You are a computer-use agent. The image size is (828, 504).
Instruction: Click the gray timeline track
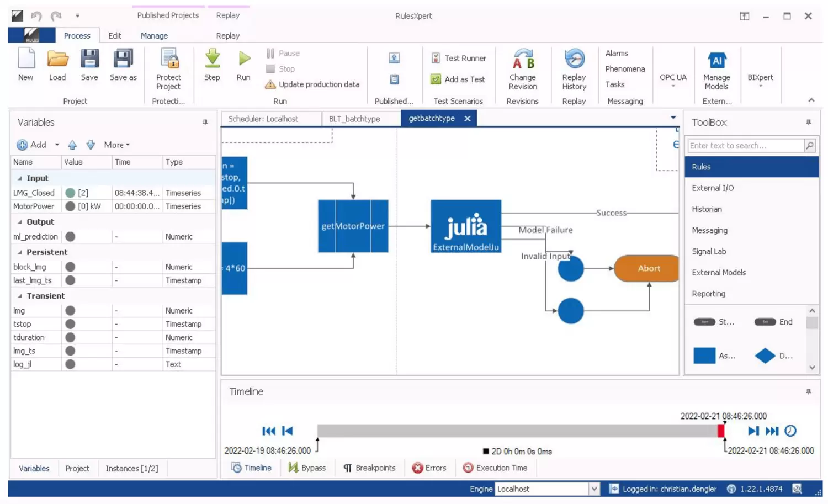point(517,431)
